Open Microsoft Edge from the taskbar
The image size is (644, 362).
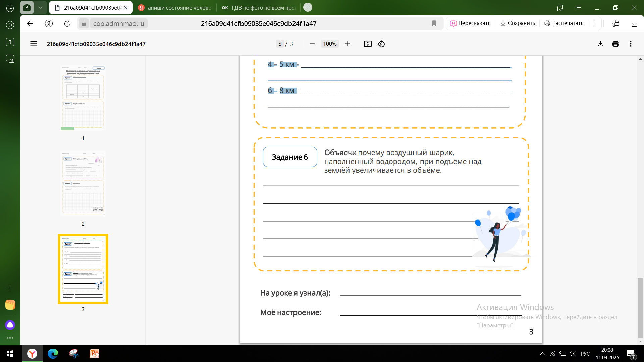pyautogui.click(x=53, y=354)
